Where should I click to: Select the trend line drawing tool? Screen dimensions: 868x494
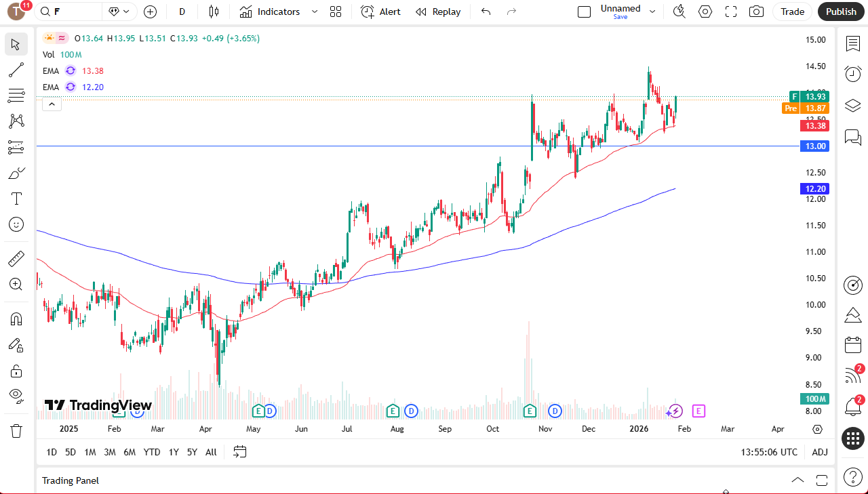(x=16, y=70)
